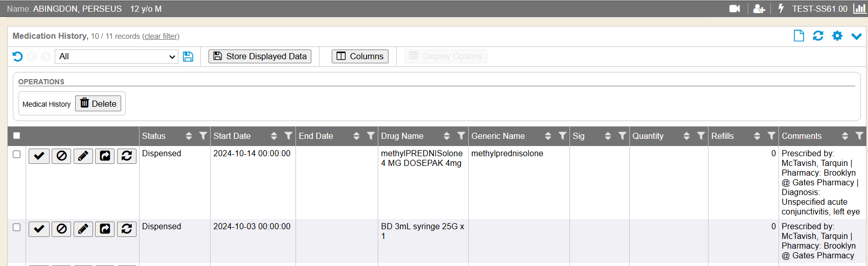The height and width of the screenshot is (266, 868).
Task: Open the bar chart icon in header
Action: pos(859,9)
